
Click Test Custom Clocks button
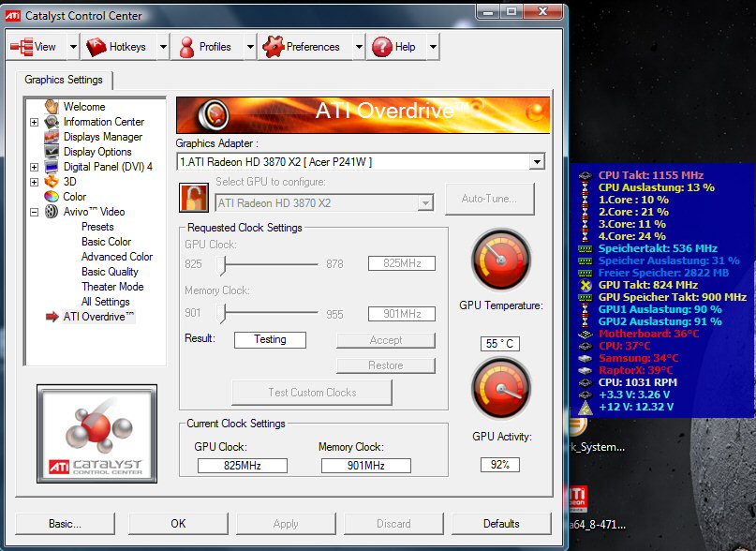[312, 393]
